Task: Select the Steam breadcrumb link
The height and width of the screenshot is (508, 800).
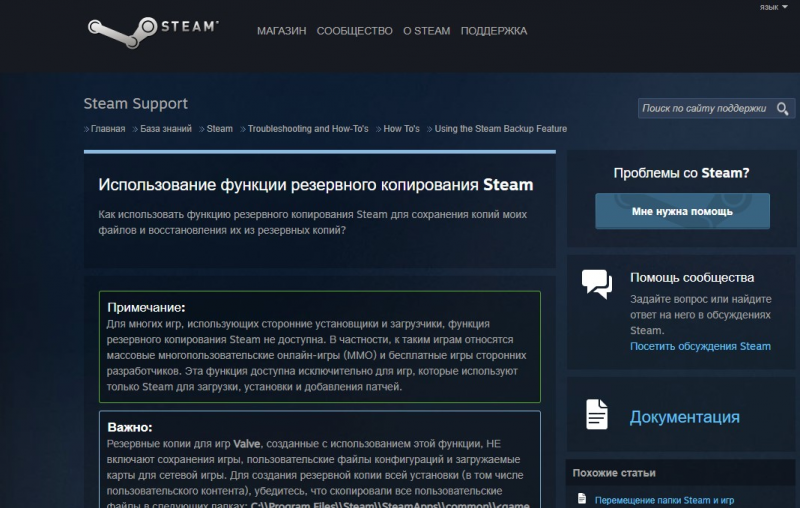Action: tap(219, 129)
